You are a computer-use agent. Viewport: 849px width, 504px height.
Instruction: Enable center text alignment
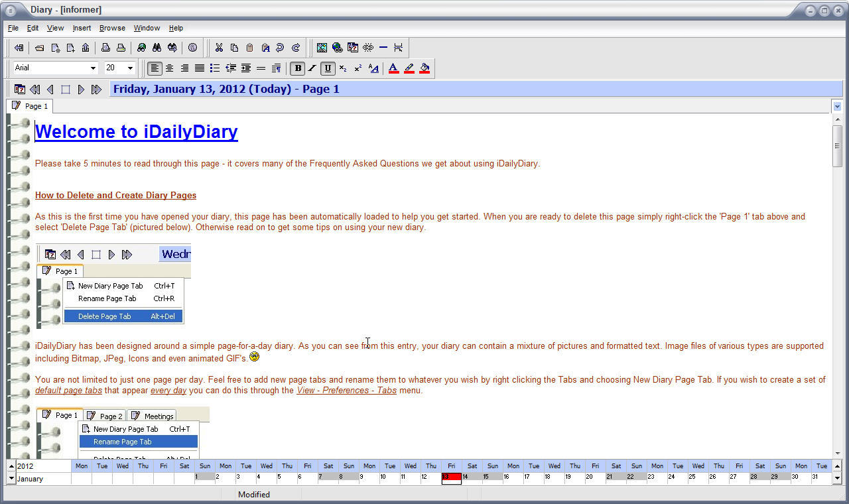168,68
